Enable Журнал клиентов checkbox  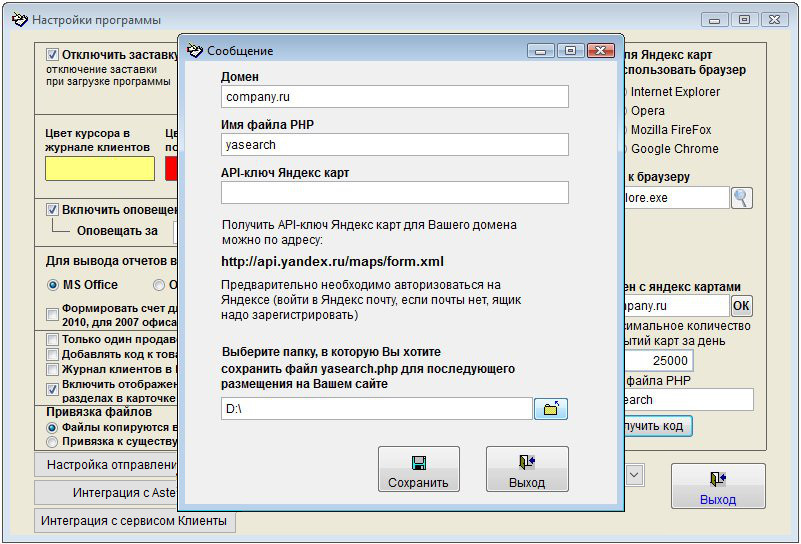pos(52,369)
